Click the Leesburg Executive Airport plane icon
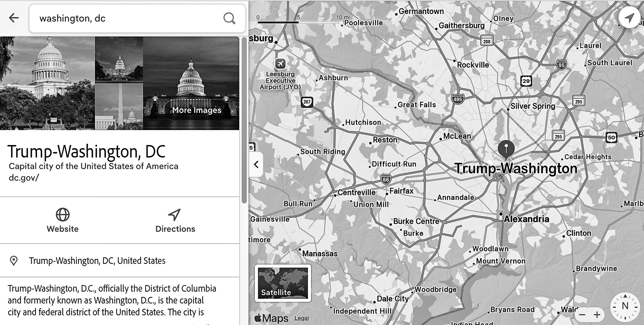Image resolution: width=644 pixels, height=325 pixels. pyautogui.click(x=280, y=64)
